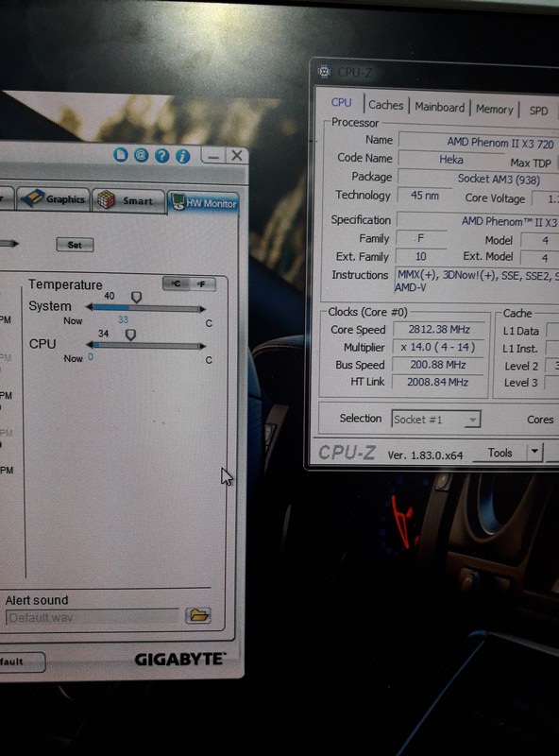559x756 pixels.
Task: Browse alert sound with folder icon
Action: tap(198, 615)
